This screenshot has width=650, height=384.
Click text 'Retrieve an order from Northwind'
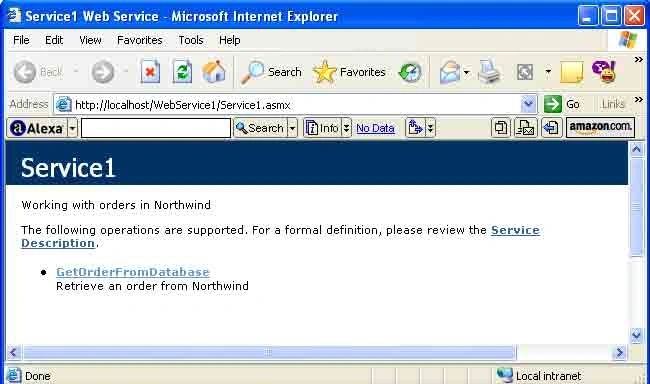tap(153, 286)
